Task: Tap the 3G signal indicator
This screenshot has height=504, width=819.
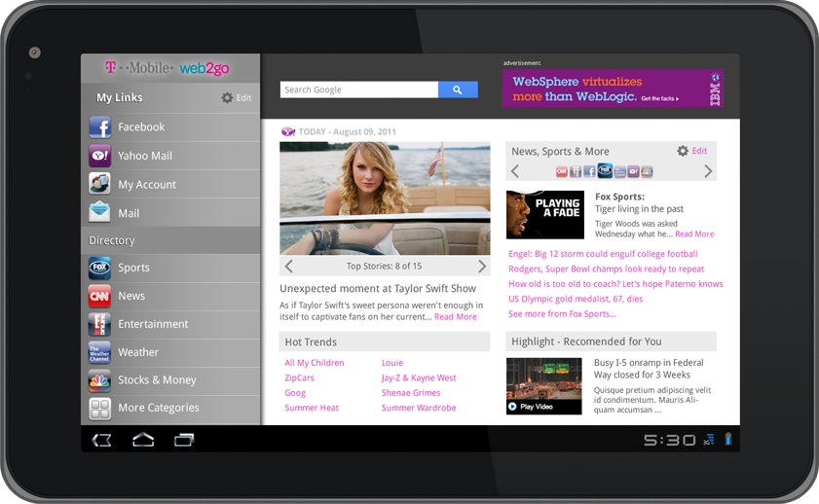Action: (709, 440)
